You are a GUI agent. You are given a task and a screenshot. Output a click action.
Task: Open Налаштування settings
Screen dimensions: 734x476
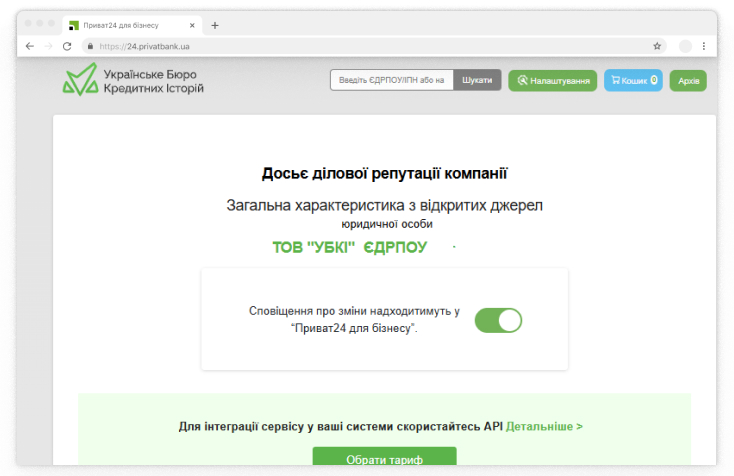click(553, 81)
